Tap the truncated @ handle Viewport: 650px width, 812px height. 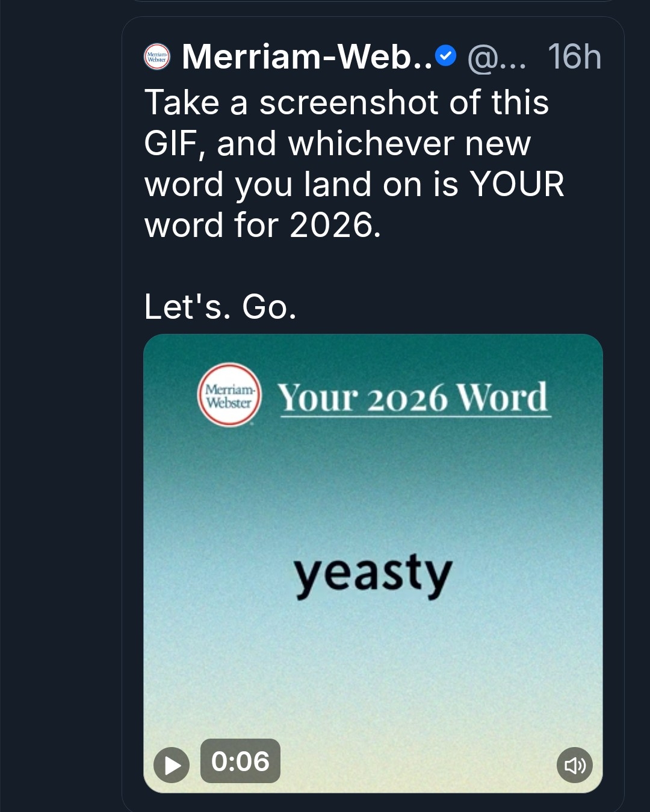click(x=497, y=58)
